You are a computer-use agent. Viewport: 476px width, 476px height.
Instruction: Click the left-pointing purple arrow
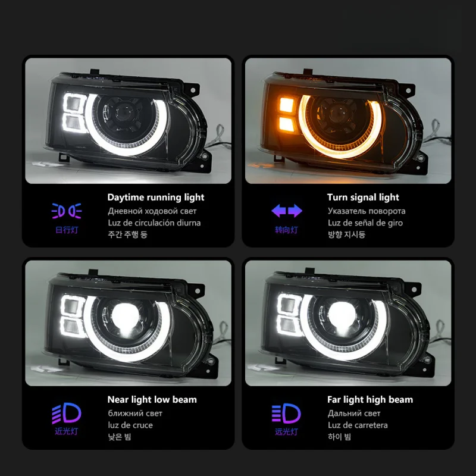pos(278,211)
